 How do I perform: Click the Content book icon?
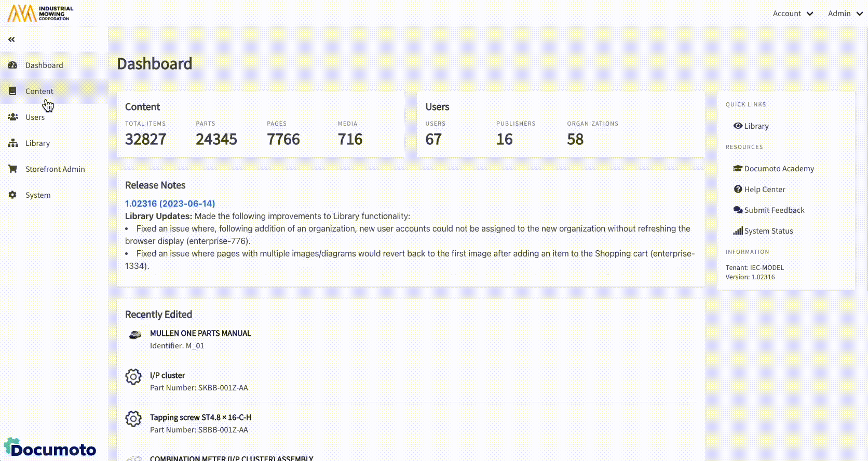tap(13, 91)
